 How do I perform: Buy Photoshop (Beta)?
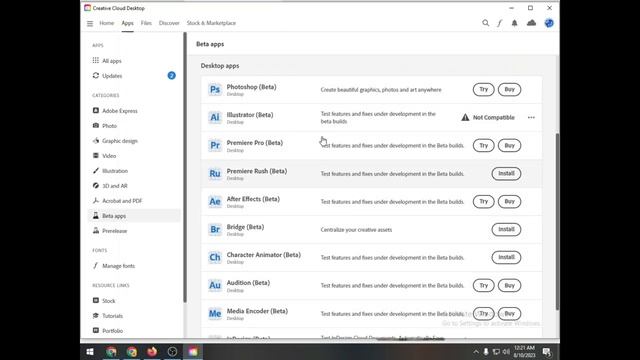pos(509,89)
